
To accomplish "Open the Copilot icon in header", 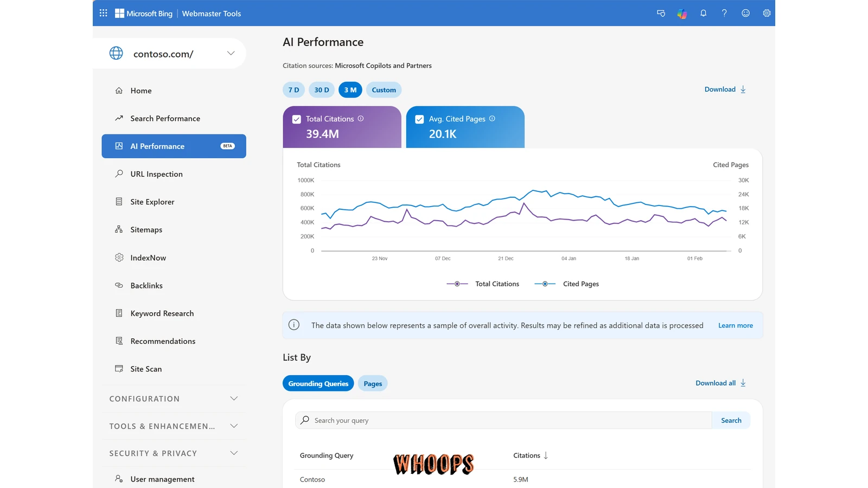I will 682,14.
